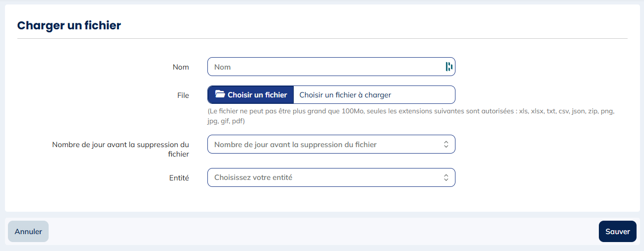This screenshot has width=644, height=251.
Task: Click the horizontal divider under the heading
Action: [x=322, y=38]
